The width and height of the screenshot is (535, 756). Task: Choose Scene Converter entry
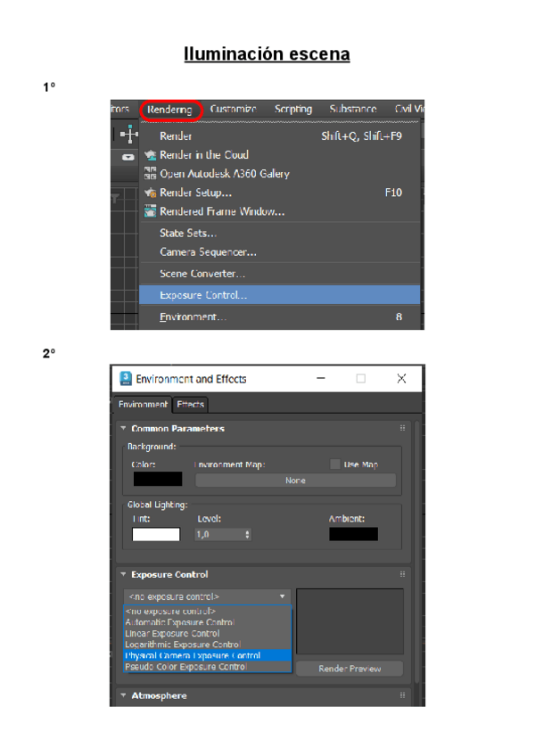(280, 274)
